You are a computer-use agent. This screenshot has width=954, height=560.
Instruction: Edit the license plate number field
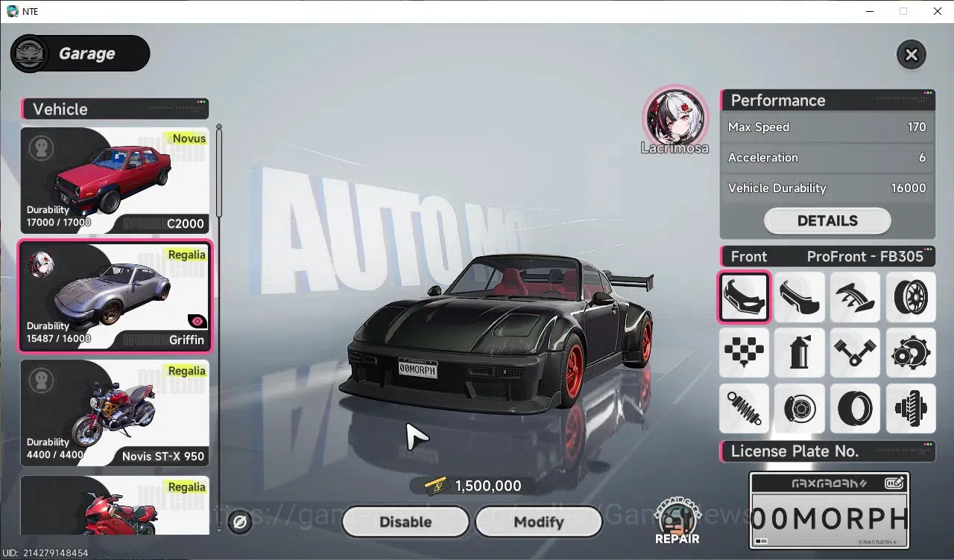(830, 511)
